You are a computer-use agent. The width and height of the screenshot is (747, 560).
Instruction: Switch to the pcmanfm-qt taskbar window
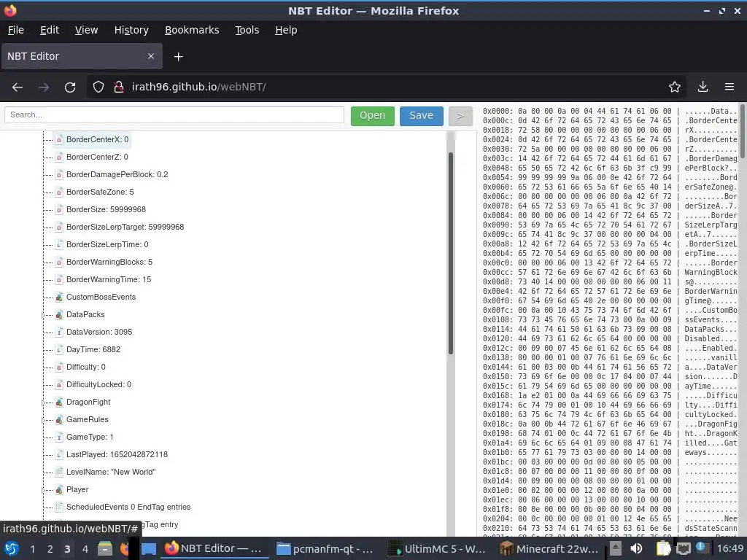point(325,548)
